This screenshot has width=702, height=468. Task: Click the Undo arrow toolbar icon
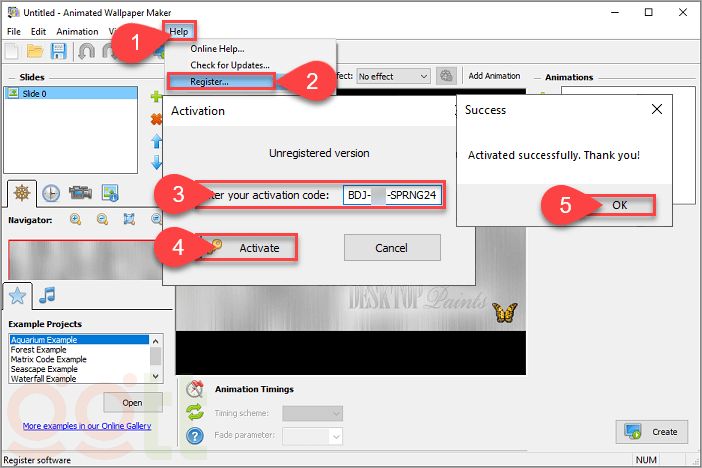coord(86,51)
